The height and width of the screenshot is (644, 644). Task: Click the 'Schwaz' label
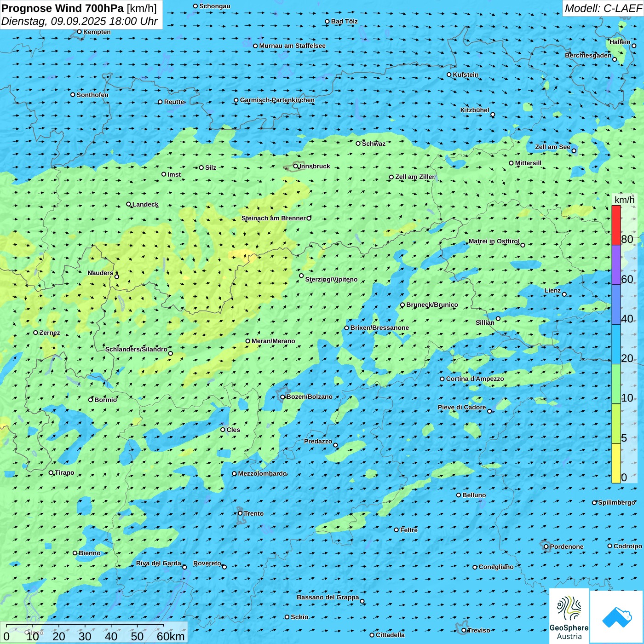pos(374,144)
